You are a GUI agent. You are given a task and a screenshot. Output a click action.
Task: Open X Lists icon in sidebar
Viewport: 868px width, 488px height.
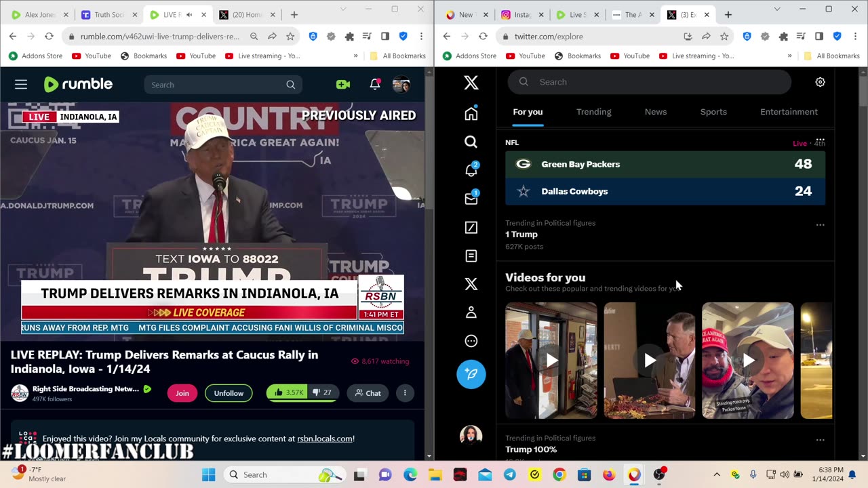[x=471, y=256]
